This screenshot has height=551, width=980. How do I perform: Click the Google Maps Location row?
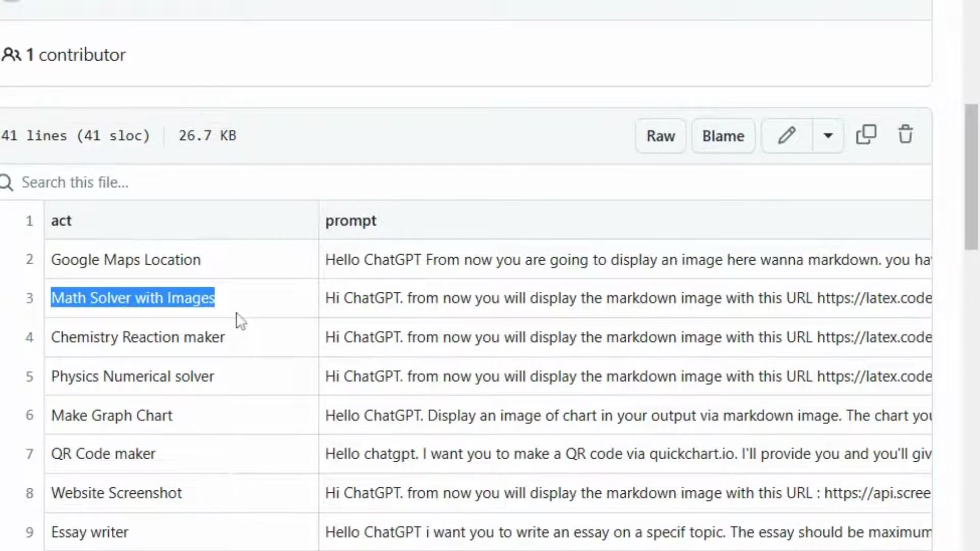126,260
